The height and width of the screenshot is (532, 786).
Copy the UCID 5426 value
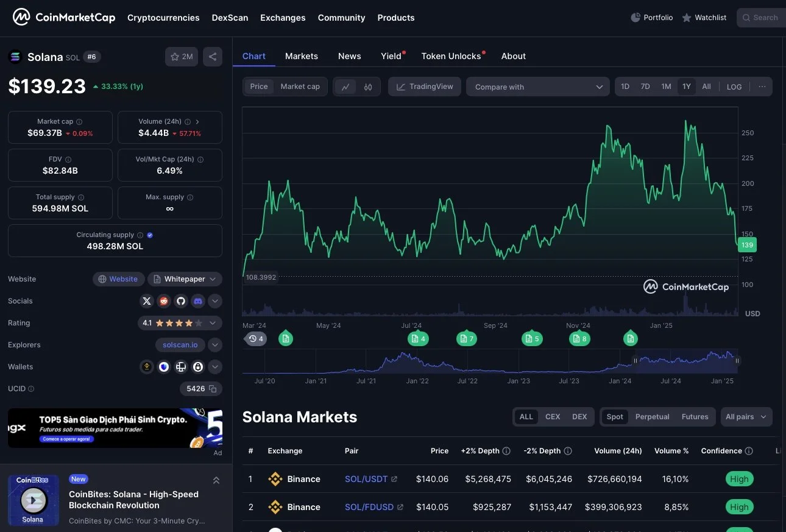[213, 389]
